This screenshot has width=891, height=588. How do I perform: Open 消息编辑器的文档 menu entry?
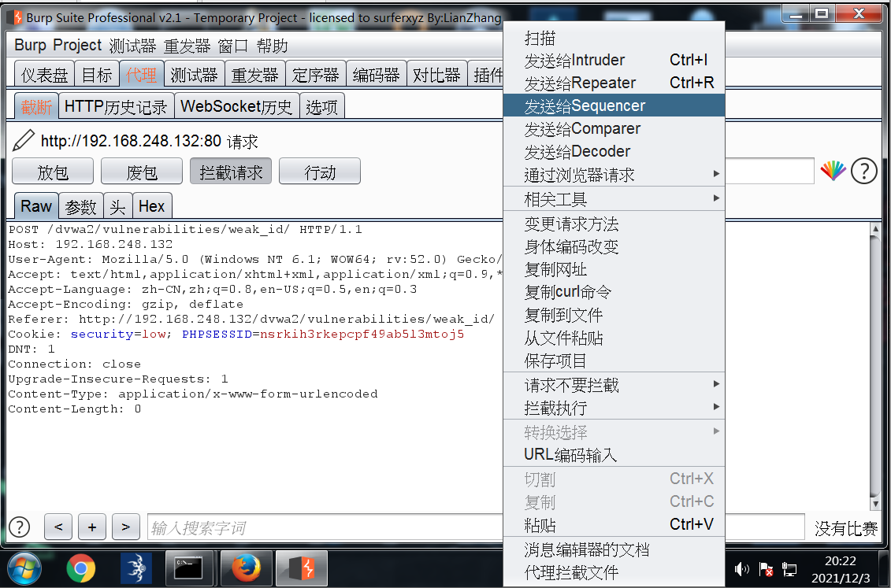pos(614,549)
